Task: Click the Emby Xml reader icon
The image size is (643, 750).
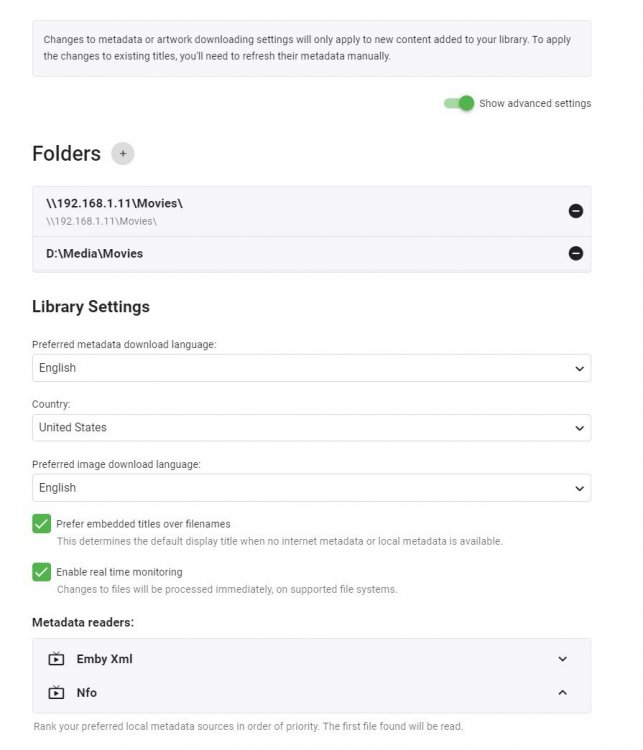Action: [x=56, y=659]
